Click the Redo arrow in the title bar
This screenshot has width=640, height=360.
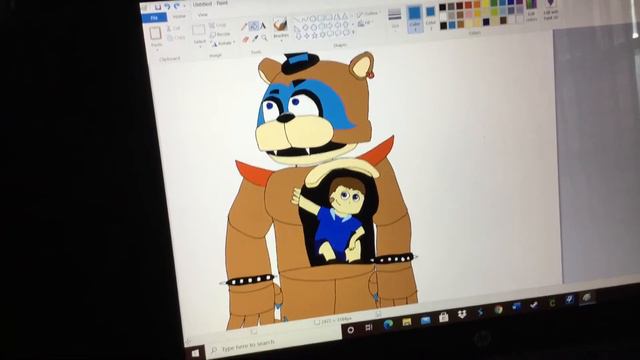(x=176, y=7)
